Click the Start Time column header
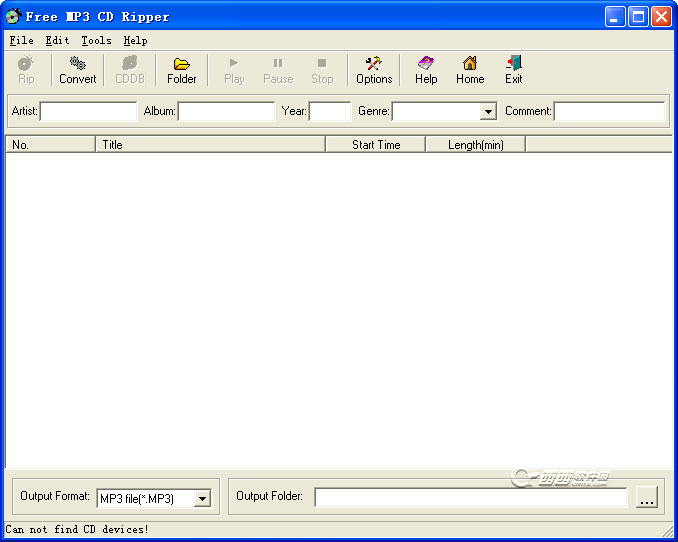 [376, 144]
